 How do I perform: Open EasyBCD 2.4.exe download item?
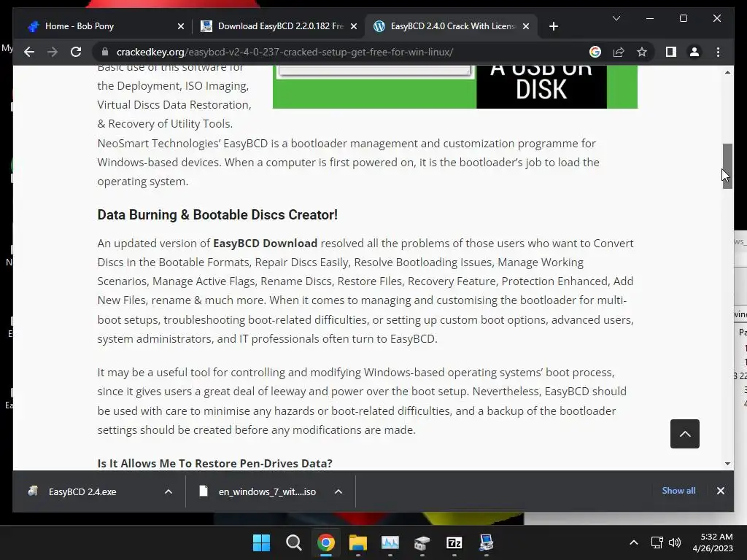pos(82,491)
